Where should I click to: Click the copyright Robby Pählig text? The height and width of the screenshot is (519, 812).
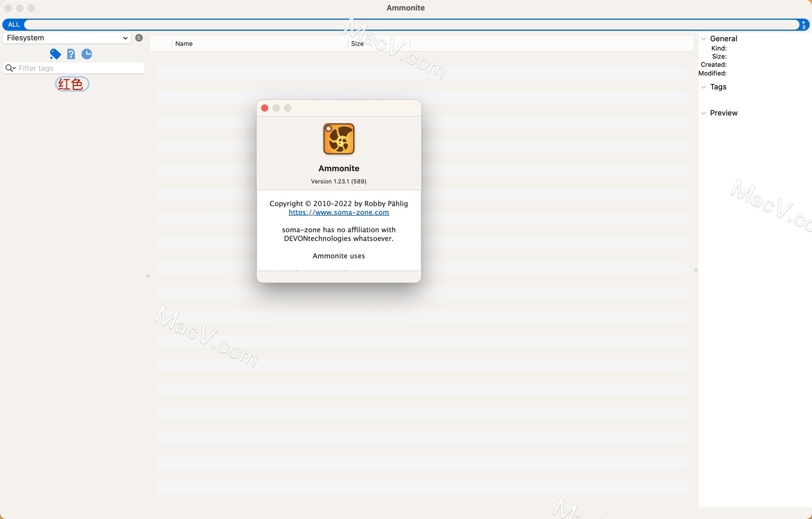(339, 203)
